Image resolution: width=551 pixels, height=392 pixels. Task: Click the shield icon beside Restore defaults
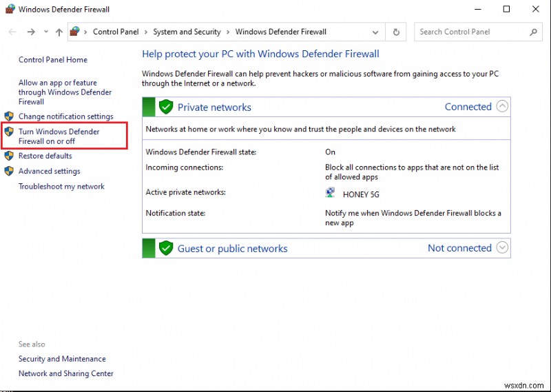pos(9,156)
